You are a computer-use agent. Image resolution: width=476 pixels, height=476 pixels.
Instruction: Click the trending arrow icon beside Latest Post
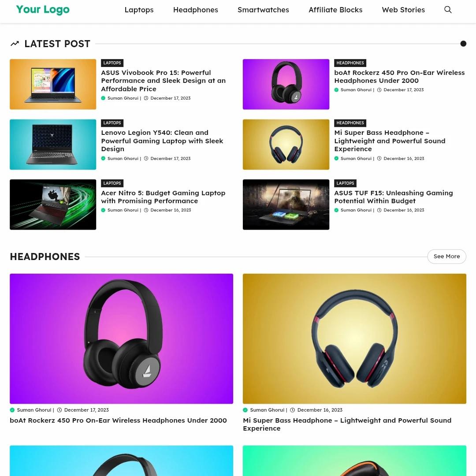[x=15, y=44]
